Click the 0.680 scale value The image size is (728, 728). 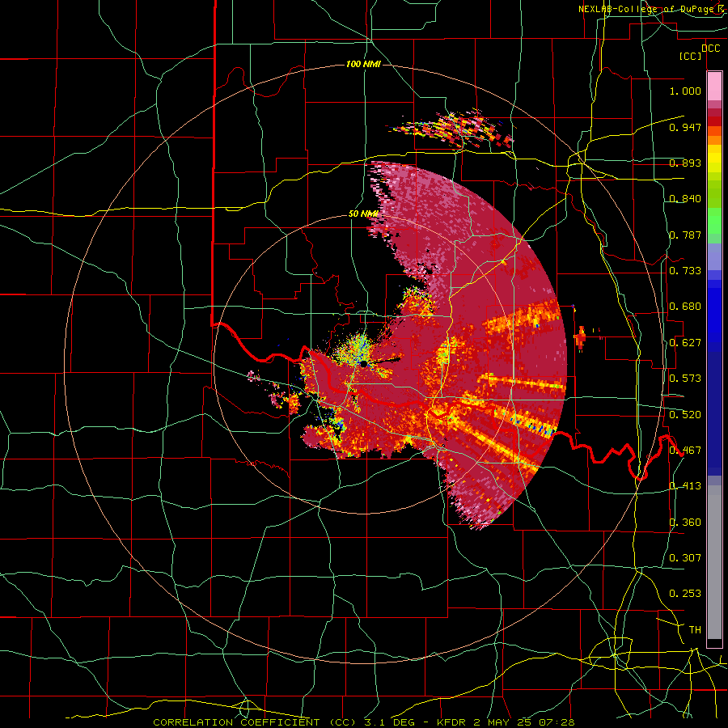(685, 307)
